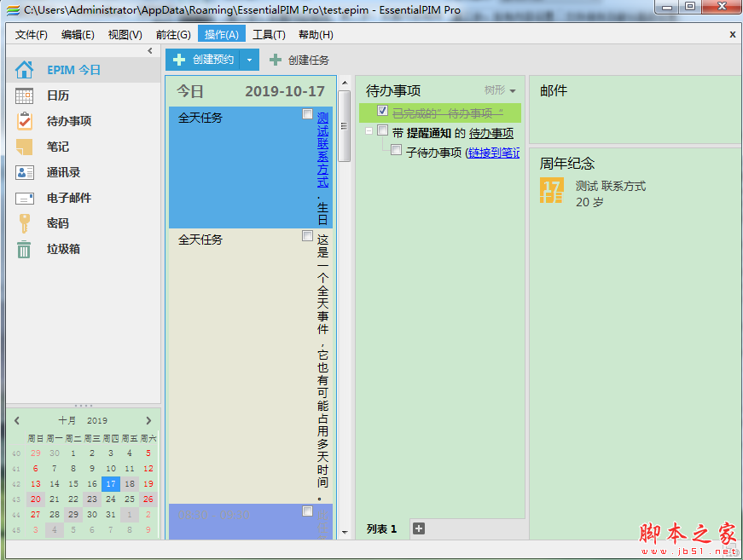Collapse the 带 提醒通知 todo tree node
743x560 pixels.
pyautogui.click(x=369, y=130)
